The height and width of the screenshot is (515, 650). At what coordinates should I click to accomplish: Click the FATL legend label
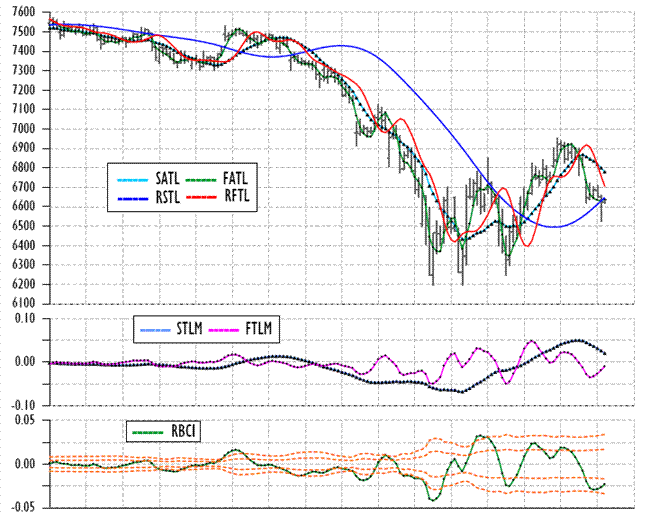[235, 179]
